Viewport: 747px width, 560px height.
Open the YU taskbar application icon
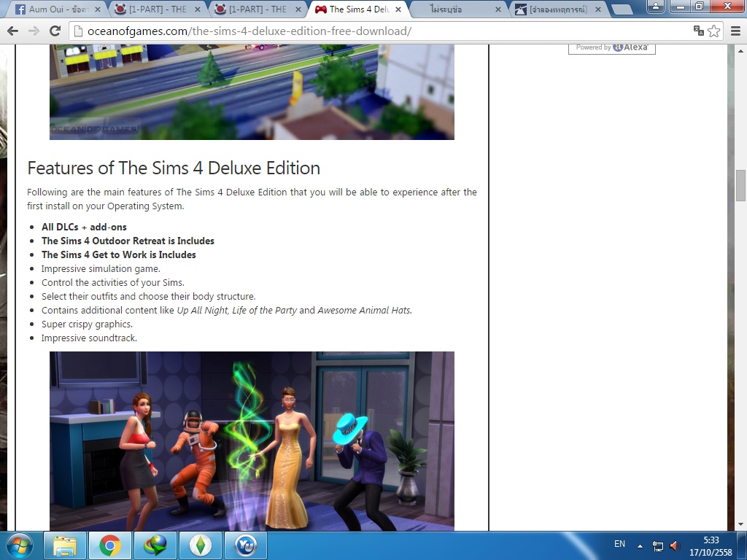(245, 545)
